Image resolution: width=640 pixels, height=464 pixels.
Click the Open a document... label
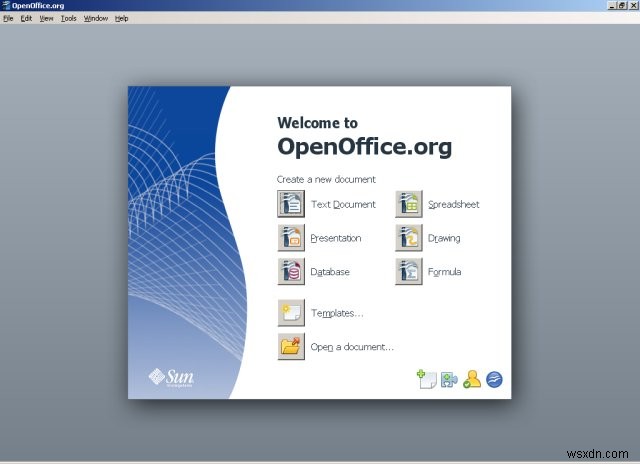(x=352, y=347)
